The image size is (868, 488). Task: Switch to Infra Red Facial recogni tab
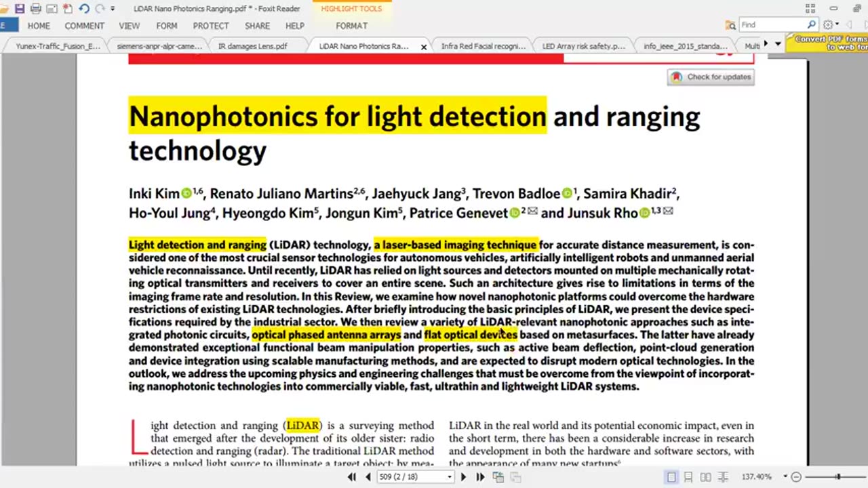[483, 46]
